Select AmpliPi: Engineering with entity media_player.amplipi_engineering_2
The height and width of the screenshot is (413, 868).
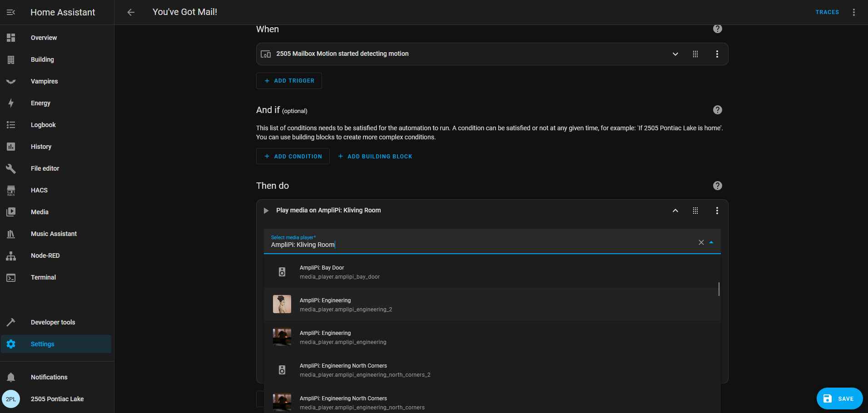[492, 305]
